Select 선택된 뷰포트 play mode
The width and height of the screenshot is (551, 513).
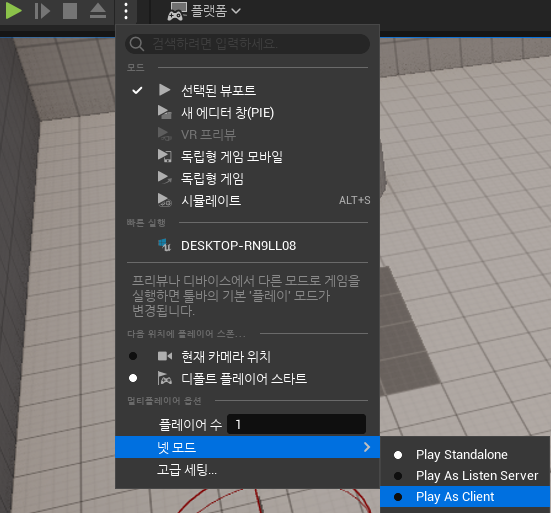247,91
